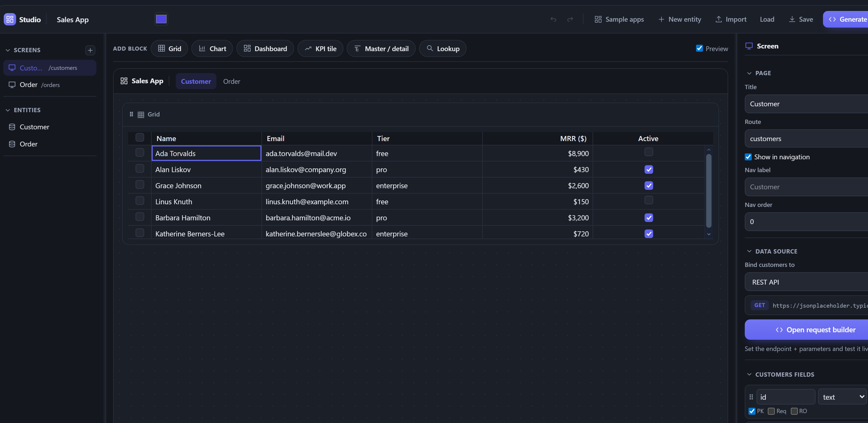The height and width of the screenshot is (423, 868).
Task: Edit the Nav order field
Action: click(x=807, y=222)
